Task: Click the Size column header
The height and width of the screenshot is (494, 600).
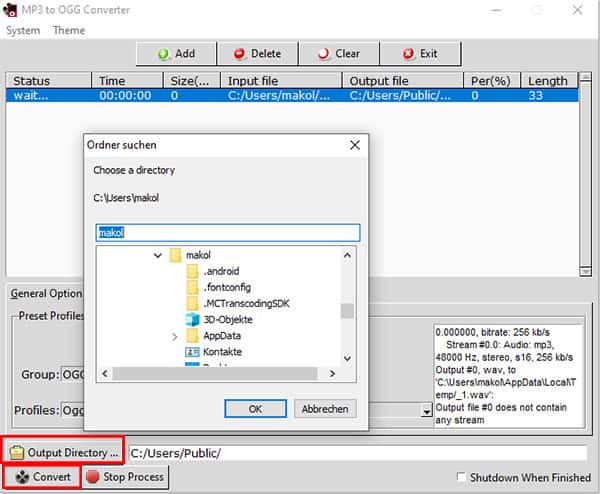Action: pos(192,81)
